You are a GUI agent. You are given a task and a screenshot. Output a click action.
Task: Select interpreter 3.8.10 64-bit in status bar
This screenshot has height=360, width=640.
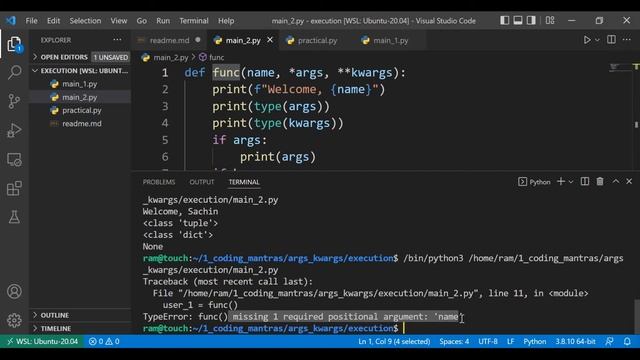(x=575, y=341)
